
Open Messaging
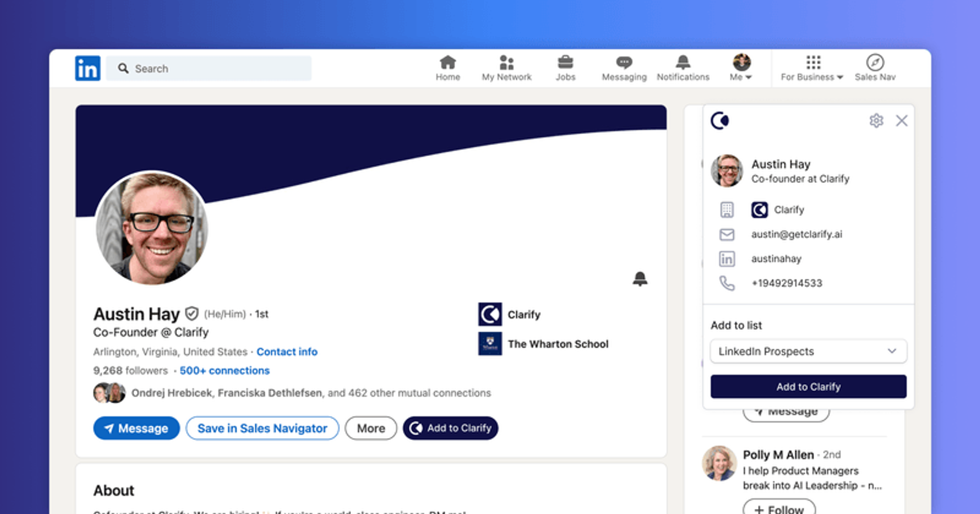(624, 68)
